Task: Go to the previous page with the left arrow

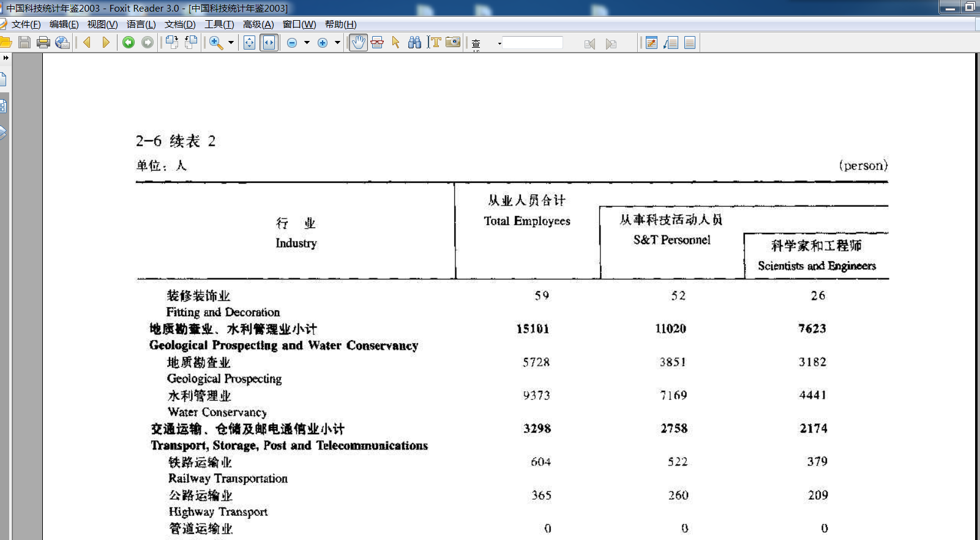Action: point(87,42)
